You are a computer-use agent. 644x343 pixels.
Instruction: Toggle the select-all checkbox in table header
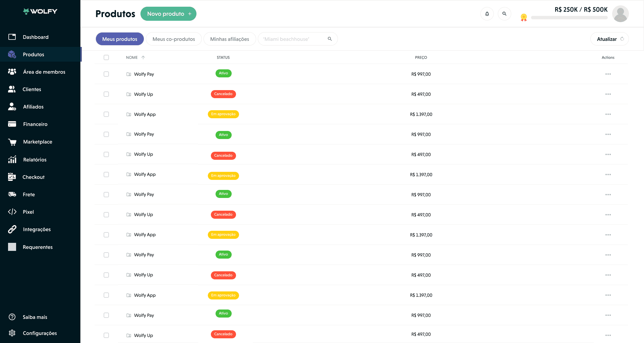[106, 57]
